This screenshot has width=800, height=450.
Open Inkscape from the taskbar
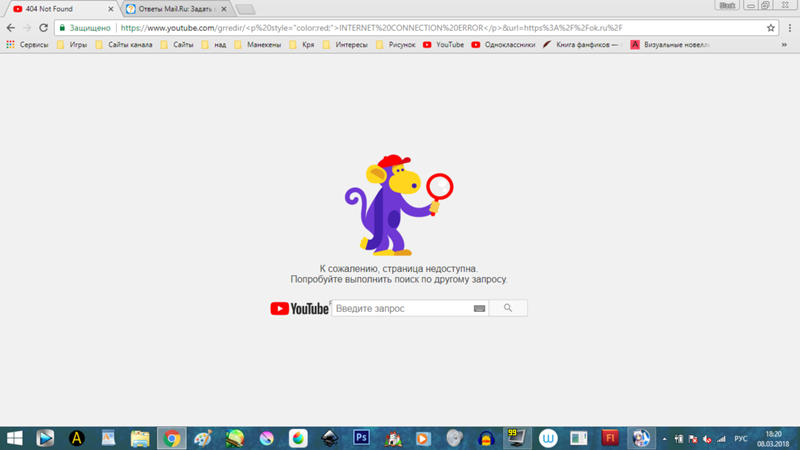(330, 438)
